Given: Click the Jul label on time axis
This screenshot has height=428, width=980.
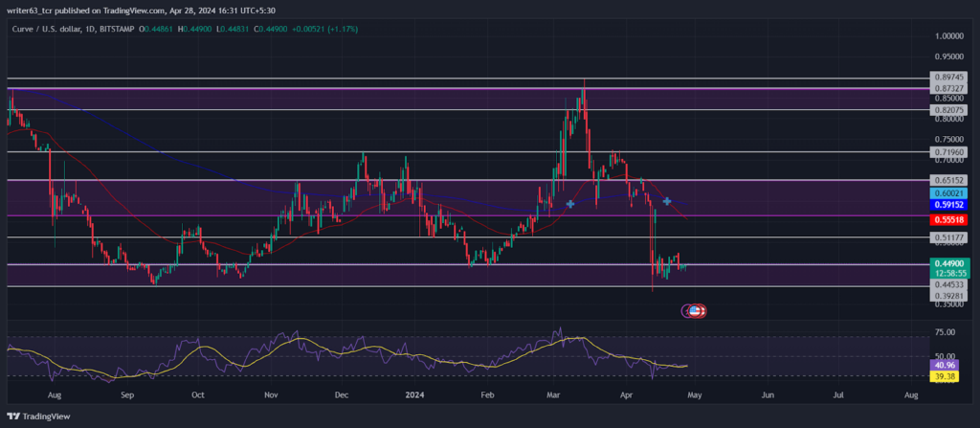Looking at the screenshot, I should [x=838, y=395].
